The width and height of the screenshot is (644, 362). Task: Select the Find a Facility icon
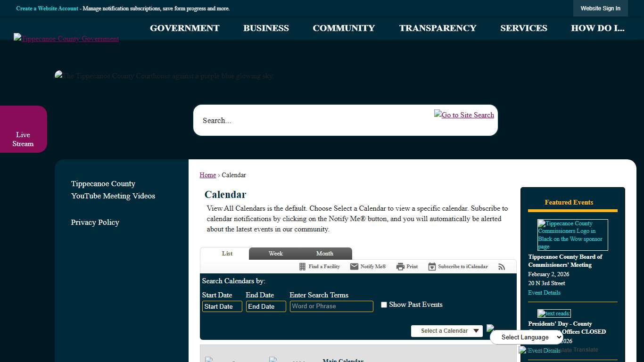[302, 266]
